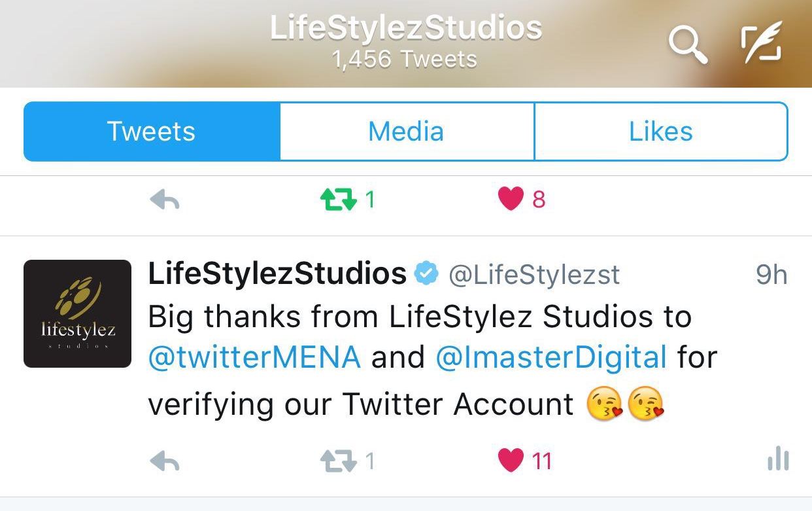Compose a new tweet with the quill icon
Screen dimensions: 812x511
[761, 43]
